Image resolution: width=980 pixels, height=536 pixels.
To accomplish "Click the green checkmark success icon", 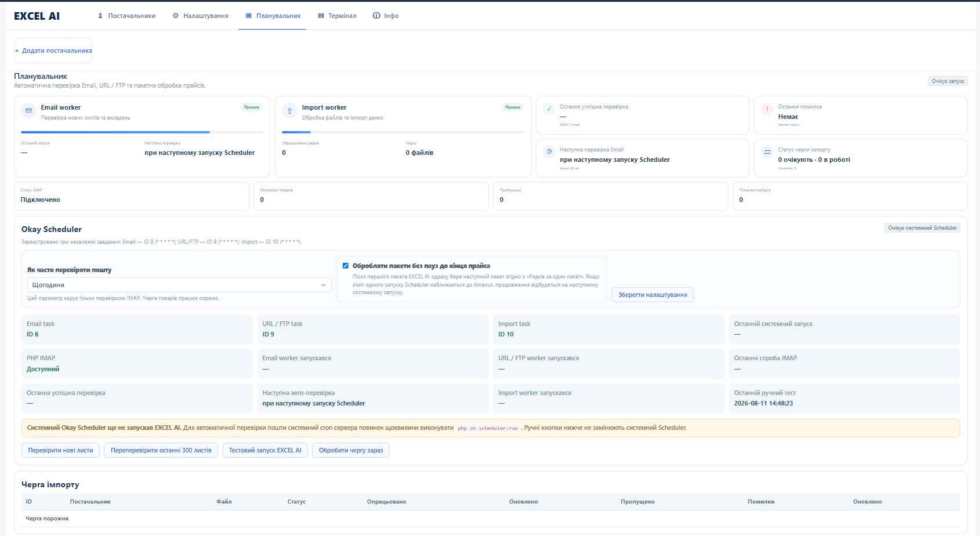I will [x=549, y=108].
